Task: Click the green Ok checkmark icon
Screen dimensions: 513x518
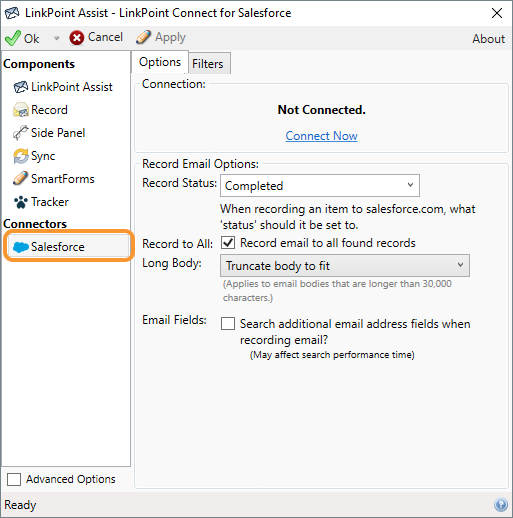Action: tap(13, 38)
